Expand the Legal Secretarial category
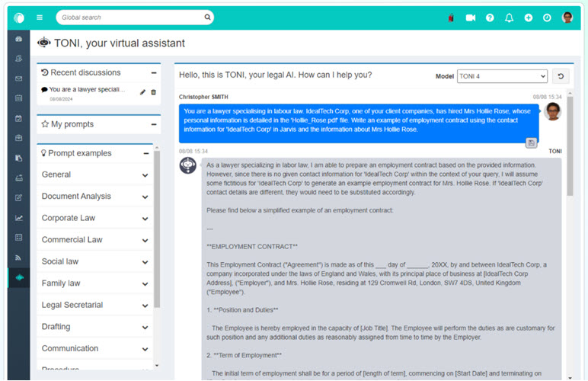The height and width of the screenshot is (381, 588). click(x=95, y=306)
